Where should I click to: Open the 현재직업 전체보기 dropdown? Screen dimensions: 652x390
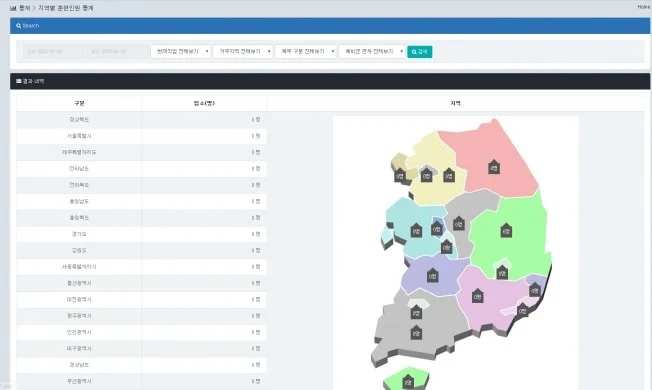click(180, 52)
